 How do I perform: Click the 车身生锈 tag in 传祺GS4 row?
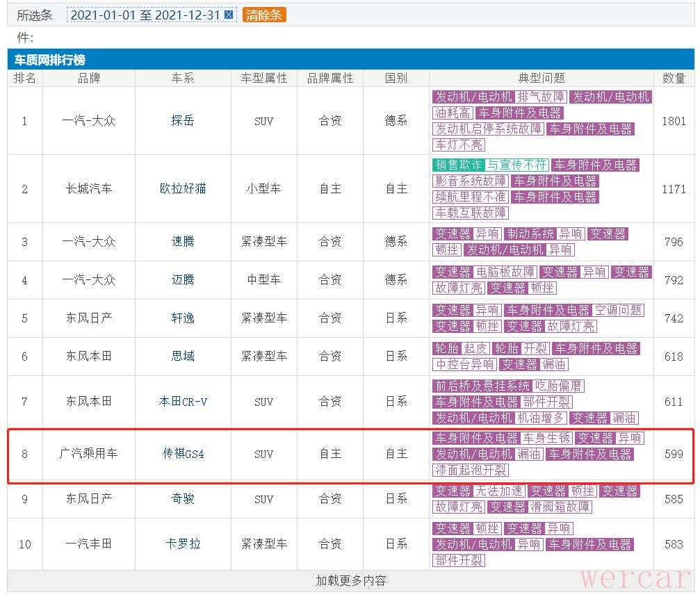tap(546, 438)
